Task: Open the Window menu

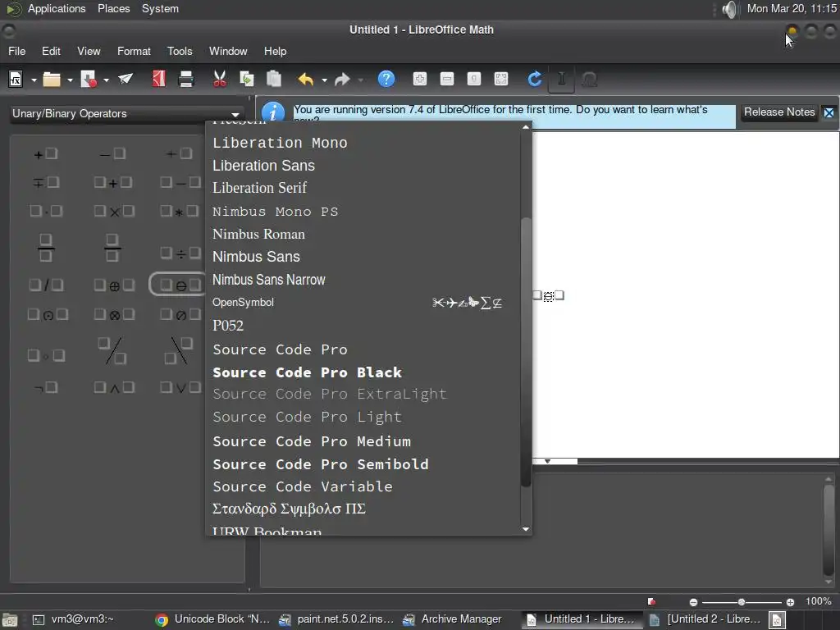Action: click(228, 51)
